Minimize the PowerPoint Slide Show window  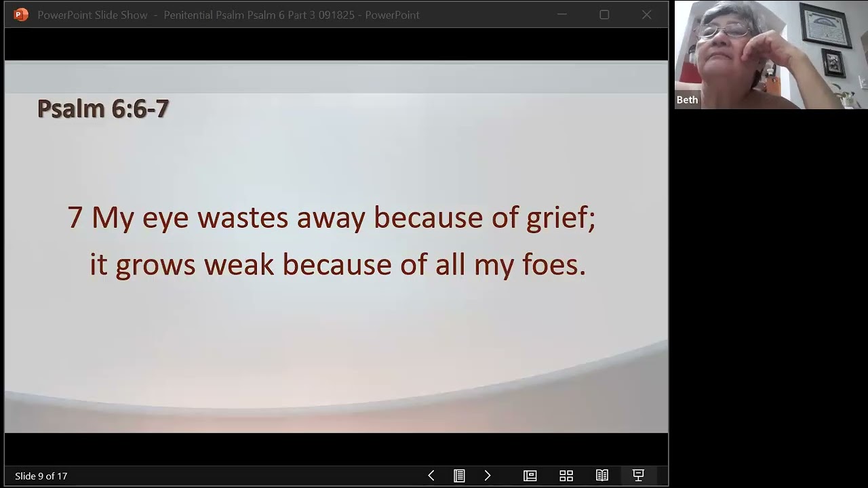(562, 14)
